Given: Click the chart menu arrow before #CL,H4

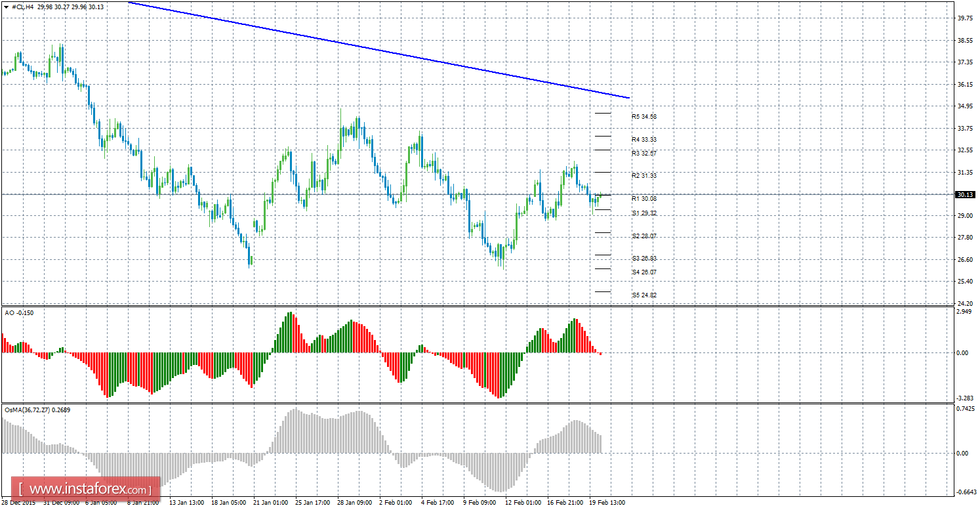Looking at the screenshot, I should pos(7,7).
